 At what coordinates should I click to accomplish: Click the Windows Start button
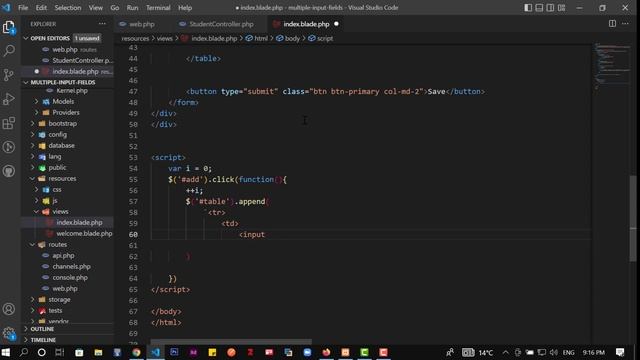point(6,352)
